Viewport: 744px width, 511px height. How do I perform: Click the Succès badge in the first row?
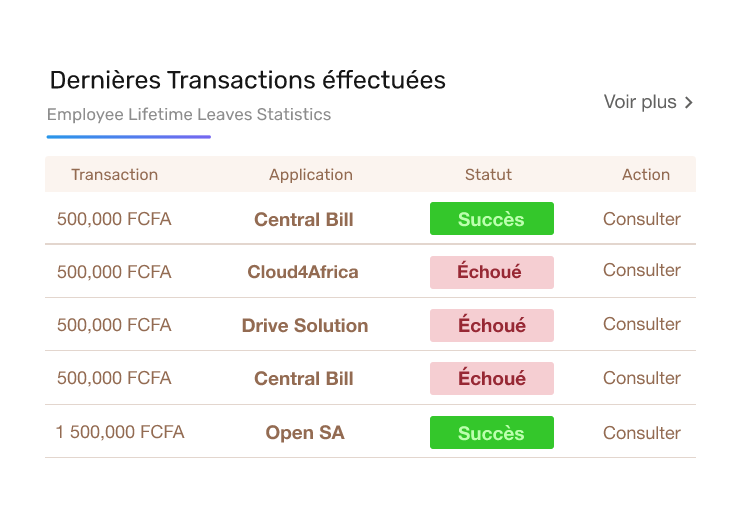[491, 219]
